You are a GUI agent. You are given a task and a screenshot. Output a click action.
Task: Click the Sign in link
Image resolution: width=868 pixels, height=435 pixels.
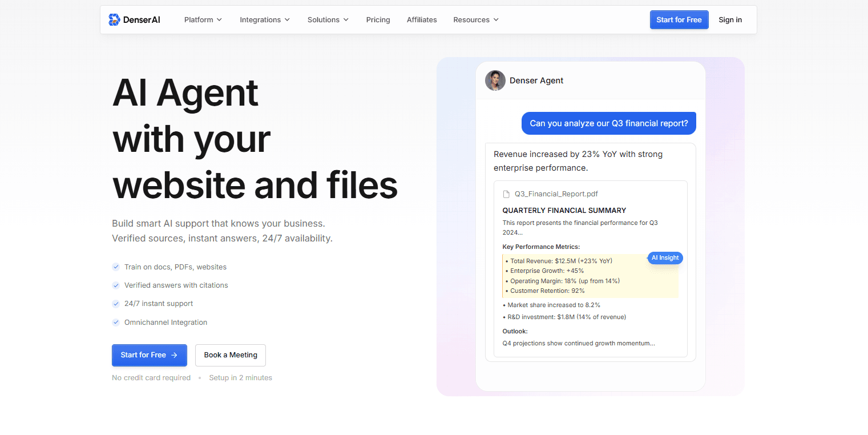730,19
